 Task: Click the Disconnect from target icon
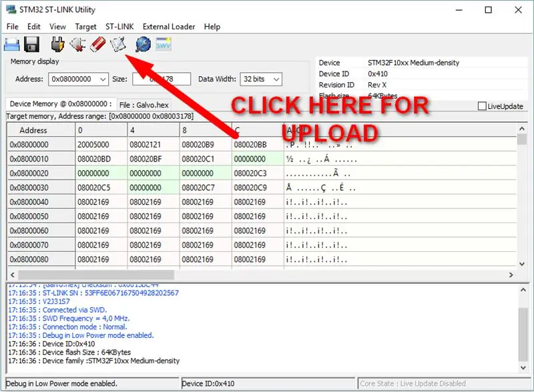pos(77,45)
